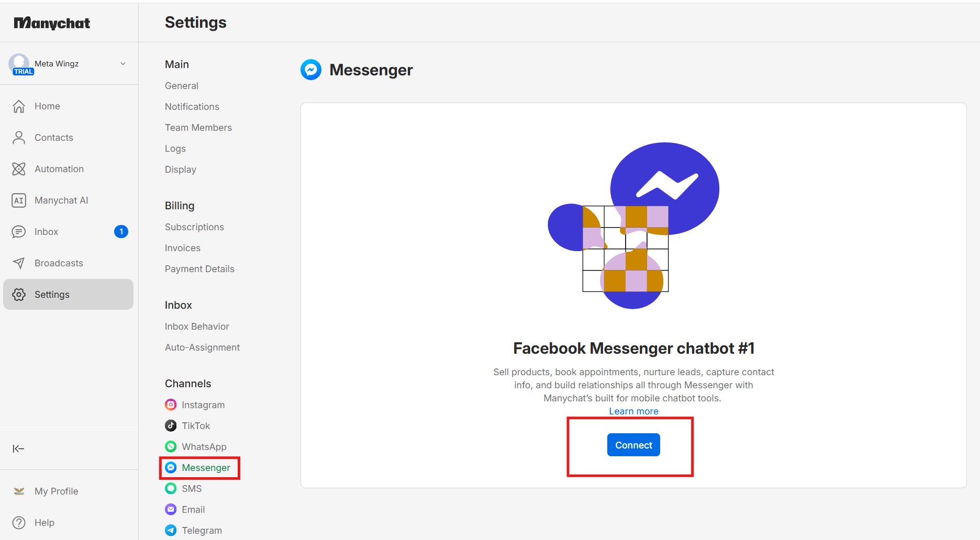The image size is (980, 540).
Task: Click the Inbox chat bubble icon
Action: (x=19, y=232)
